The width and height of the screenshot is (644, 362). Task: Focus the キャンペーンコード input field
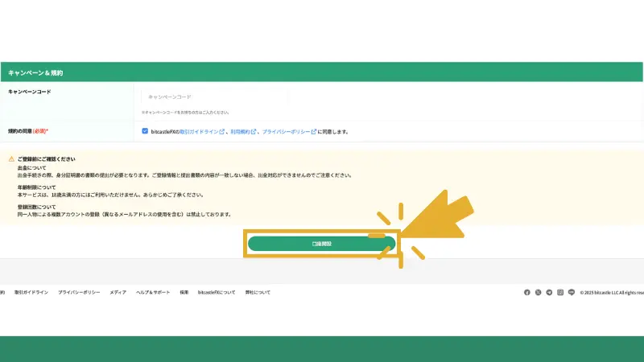click(x=214, y=97)
